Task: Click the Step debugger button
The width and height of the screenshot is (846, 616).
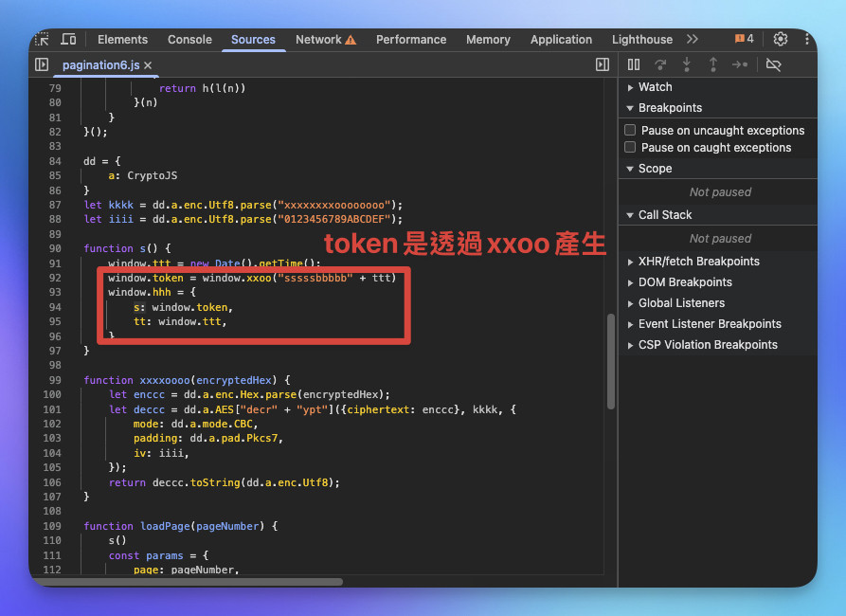Action: (740, 64)
